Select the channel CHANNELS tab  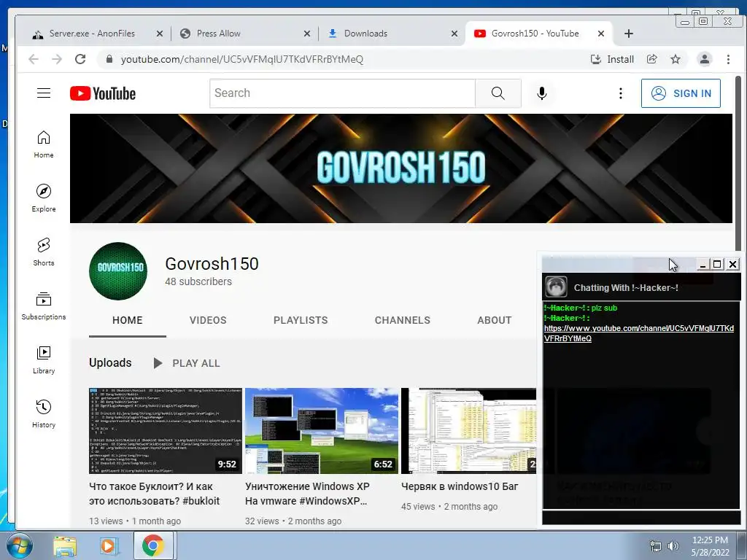point(403,321)
